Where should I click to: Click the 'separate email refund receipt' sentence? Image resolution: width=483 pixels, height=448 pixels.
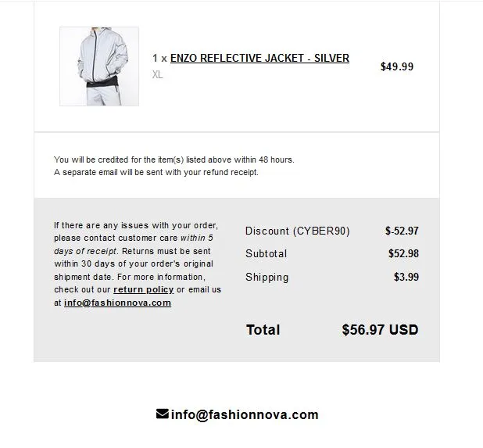[x=156, y=172]
